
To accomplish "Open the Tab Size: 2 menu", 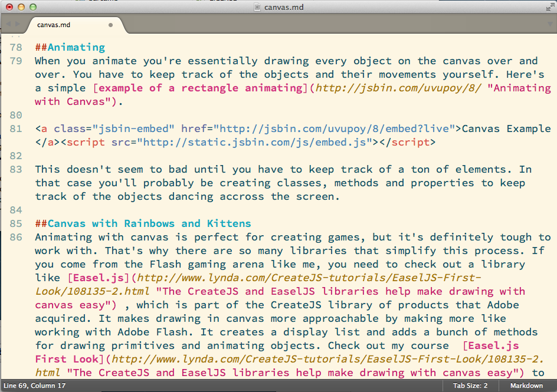I will coord(470,386).
